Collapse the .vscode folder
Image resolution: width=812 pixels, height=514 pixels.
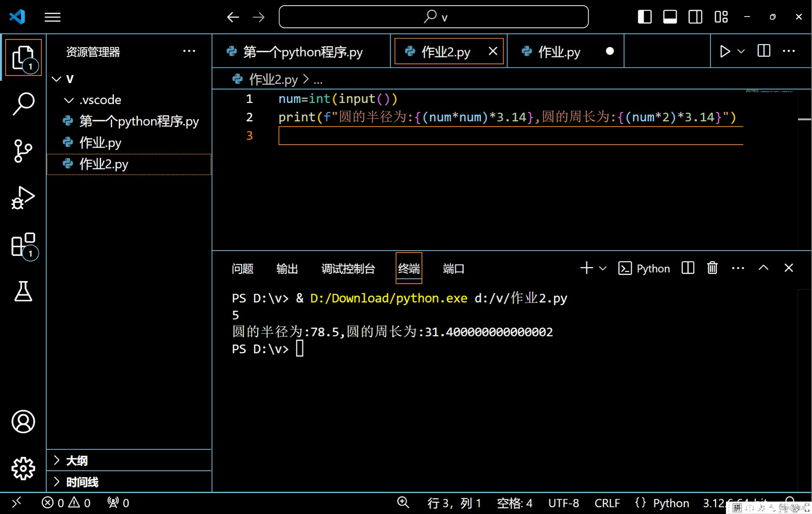(69, 100)
